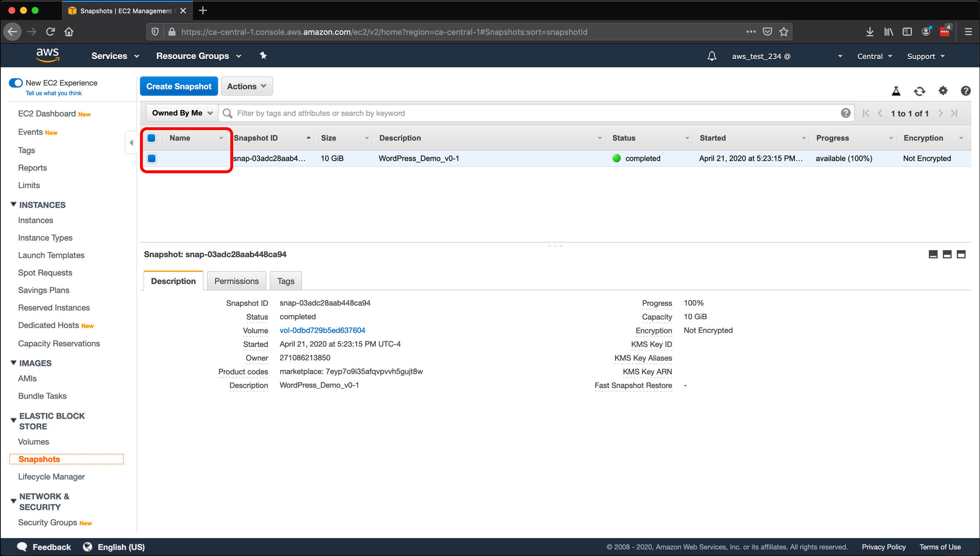This screenshot has width=980, height=556.
Task: Select the Tags tab for snapshot
Action: pos(286,280)
